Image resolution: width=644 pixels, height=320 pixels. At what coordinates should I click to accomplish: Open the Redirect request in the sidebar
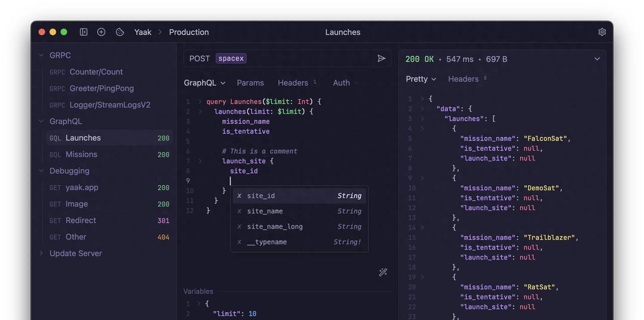[x=80, y=220]
